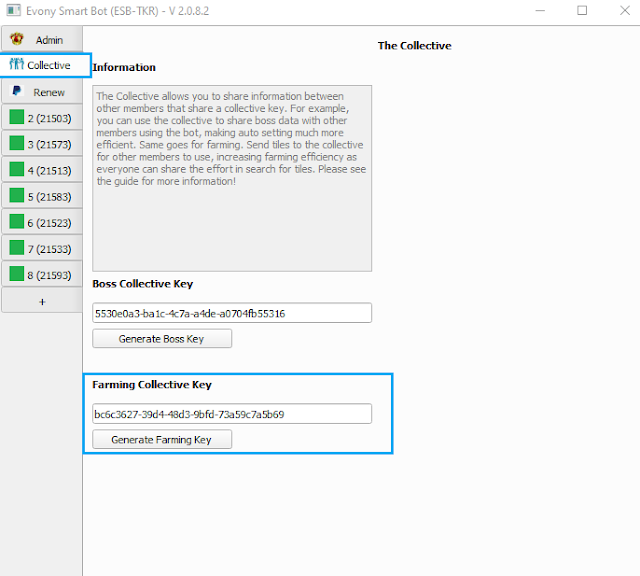Switch to account tab 7 (21533)
The image size is (640, 576).
coord(42,248)
